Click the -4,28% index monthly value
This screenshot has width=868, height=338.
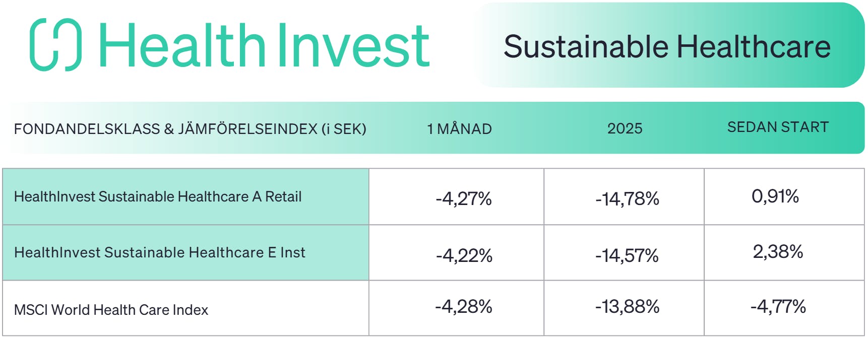click(x=464, y=306)
